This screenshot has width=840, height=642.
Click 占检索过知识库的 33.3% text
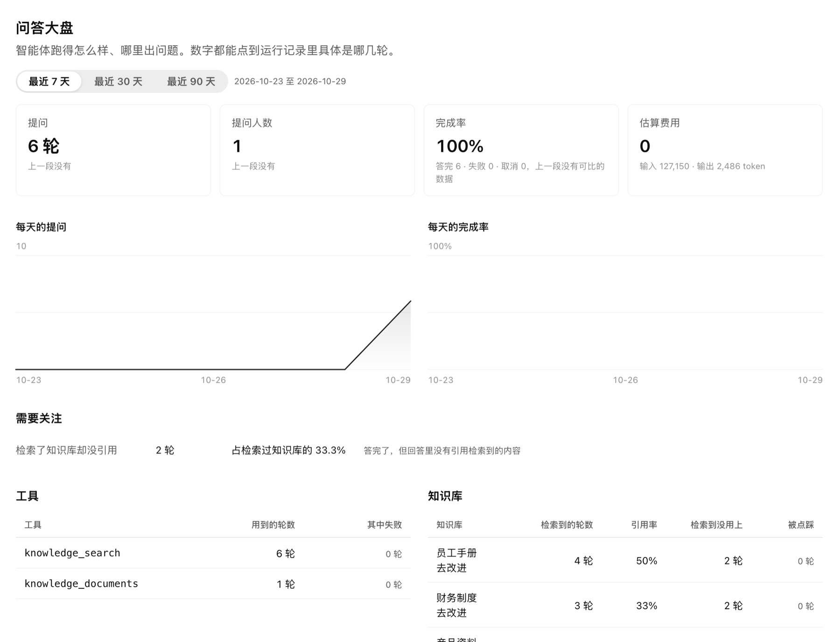[288, 450]
